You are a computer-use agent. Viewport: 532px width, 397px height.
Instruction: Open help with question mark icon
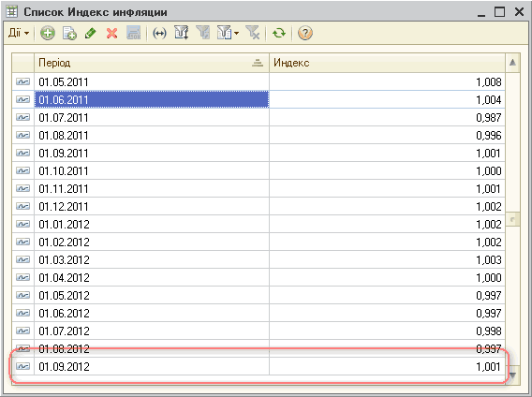coord(305,34)
